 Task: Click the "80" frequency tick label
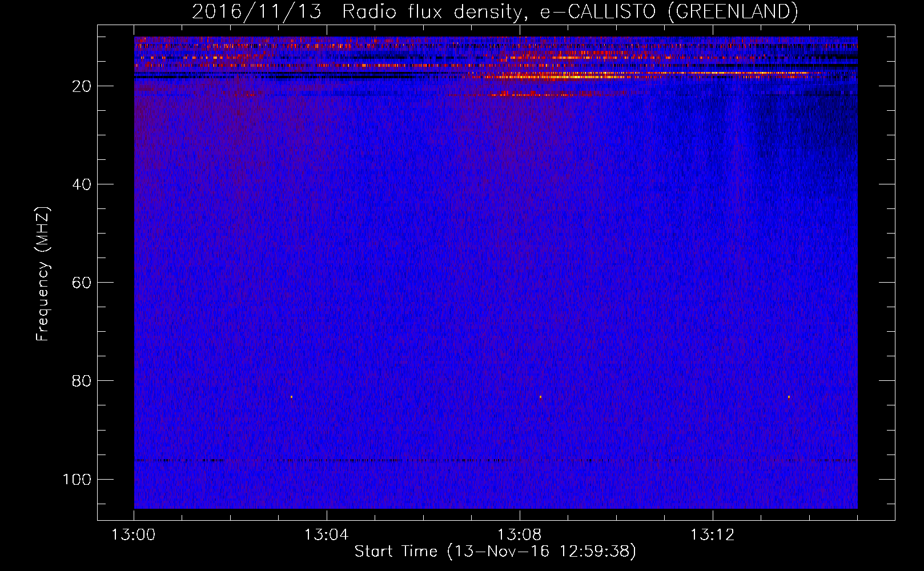click(x=82, y=381)
